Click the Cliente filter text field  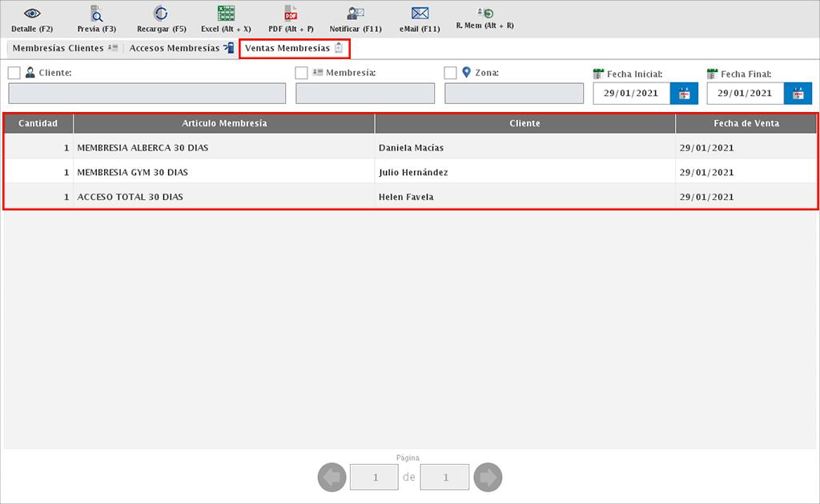point(147,94)
